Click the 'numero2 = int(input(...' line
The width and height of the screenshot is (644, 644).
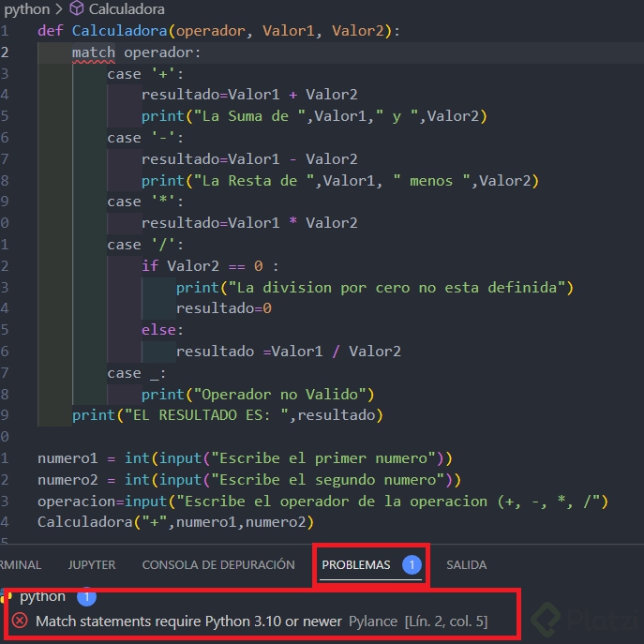tap(249, 480)
